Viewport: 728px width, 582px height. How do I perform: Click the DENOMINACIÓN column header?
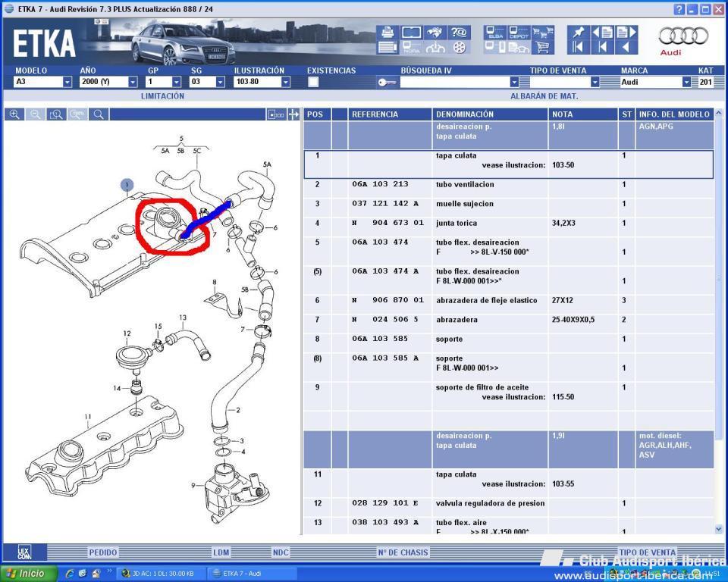(x=491, y=114)
